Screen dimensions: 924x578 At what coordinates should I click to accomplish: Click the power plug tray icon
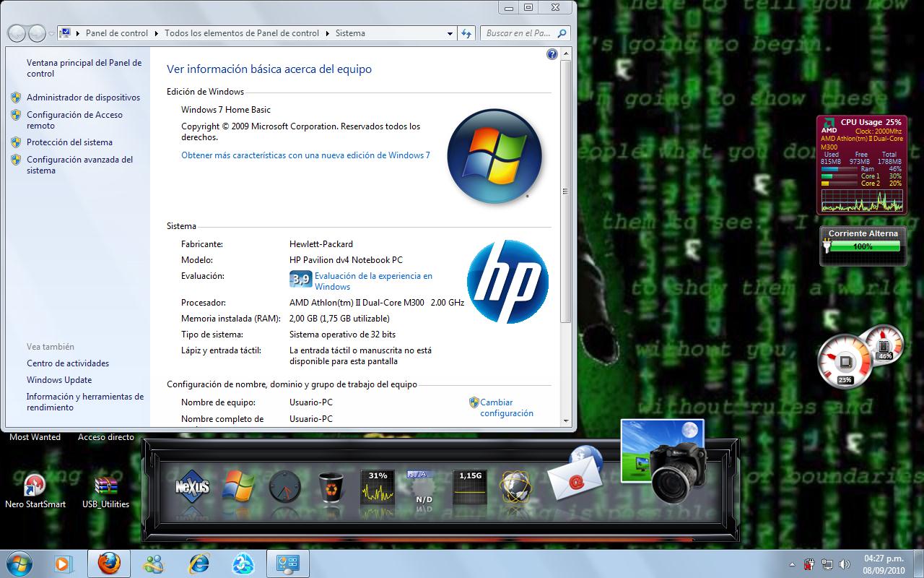pyautogui.click(x=810, y=564)
